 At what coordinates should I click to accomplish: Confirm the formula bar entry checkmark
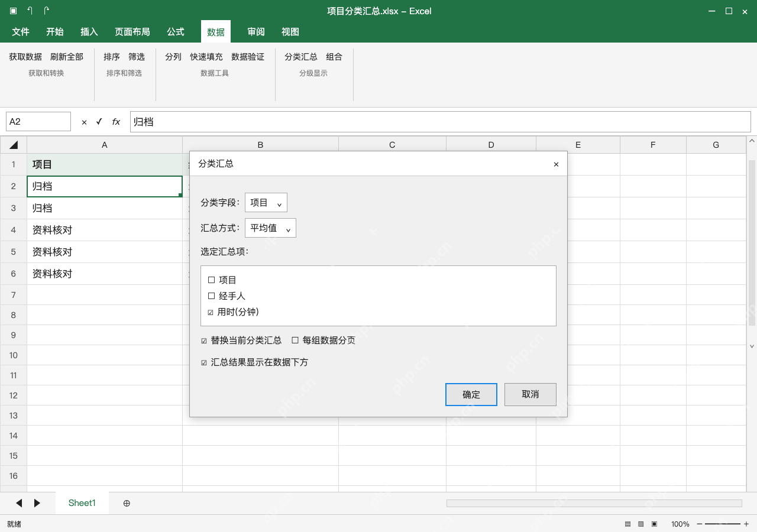point(99,122)
